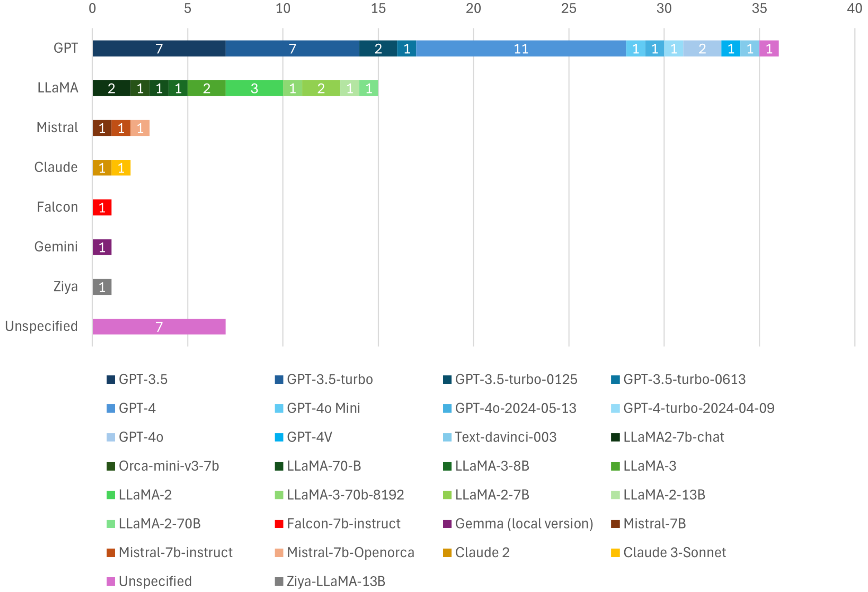Select the GPT-4 bar segment labeled 11

[521, 49]
